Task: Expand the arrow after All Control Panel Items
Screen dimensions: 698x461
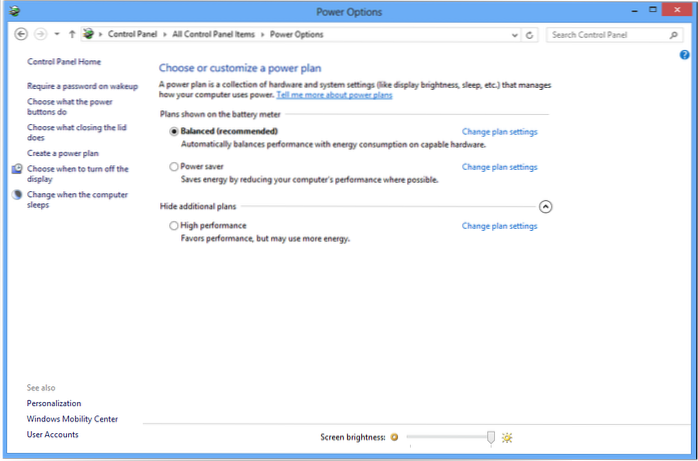Action: pyautogui.click(x=263, y=35)
